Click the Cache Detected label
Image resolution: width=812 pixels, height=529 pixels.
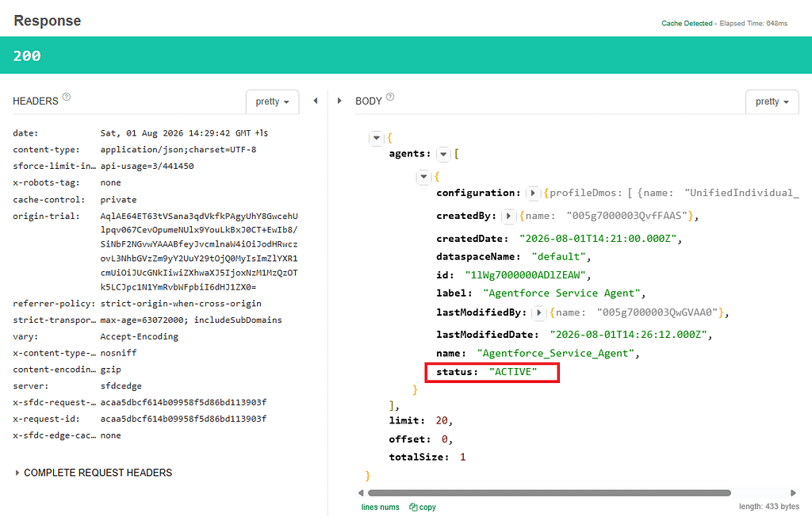(x=687, y=23)
